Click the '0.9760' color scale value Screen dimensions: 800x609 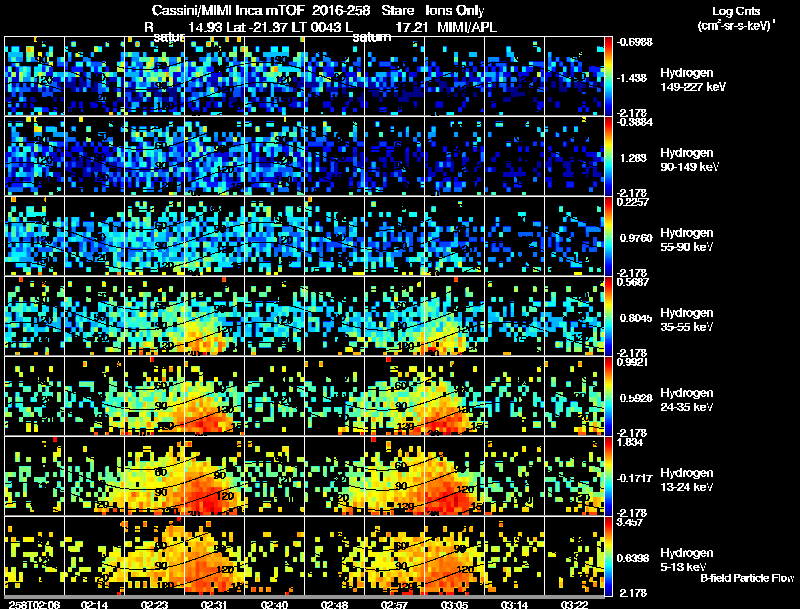pos(636,238)
